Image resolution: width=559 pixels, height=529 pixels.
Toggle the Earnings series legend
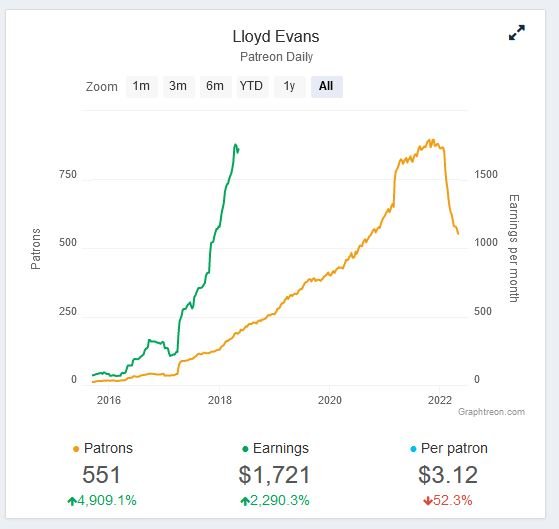tap(275, 448)
